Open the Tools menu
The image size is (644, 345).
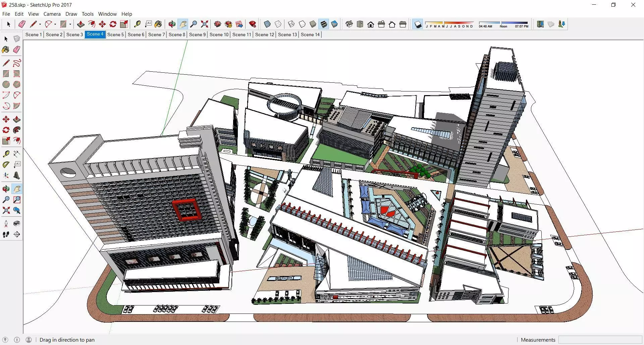point(88,14)
